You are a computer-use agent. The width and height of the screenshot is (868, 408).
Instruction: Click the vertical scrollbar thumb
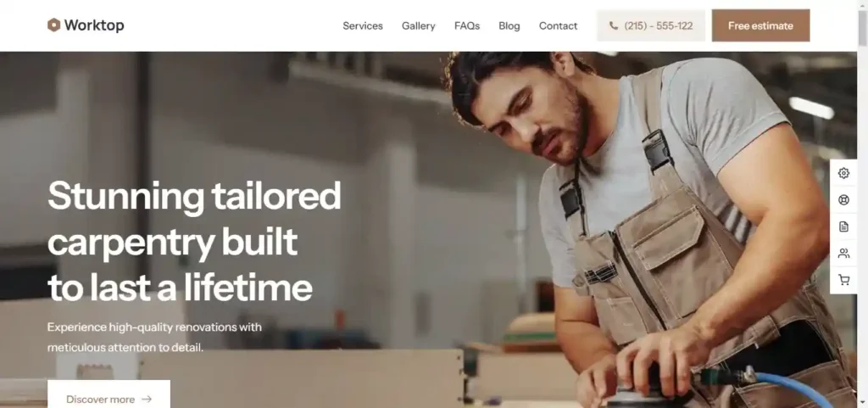point(862,29)
